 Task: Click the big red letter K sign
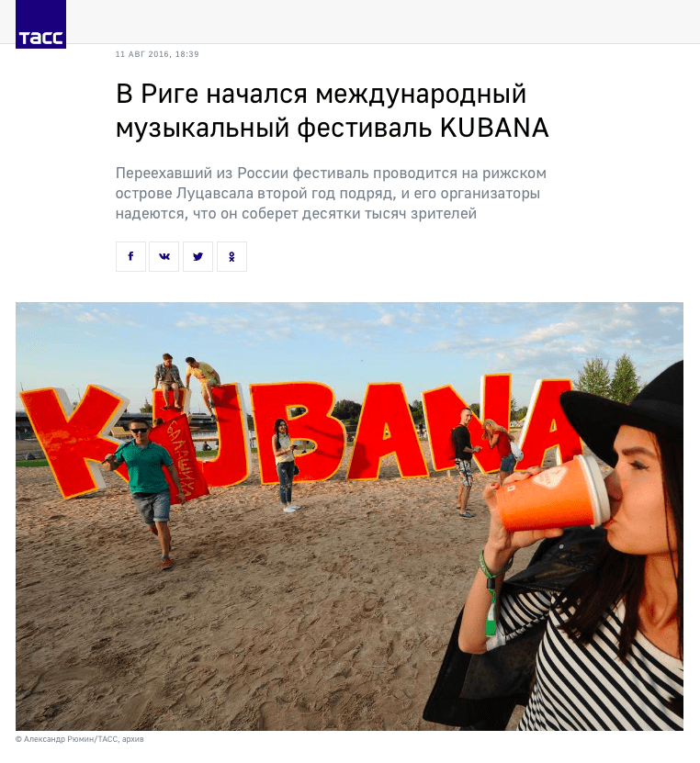68,442
